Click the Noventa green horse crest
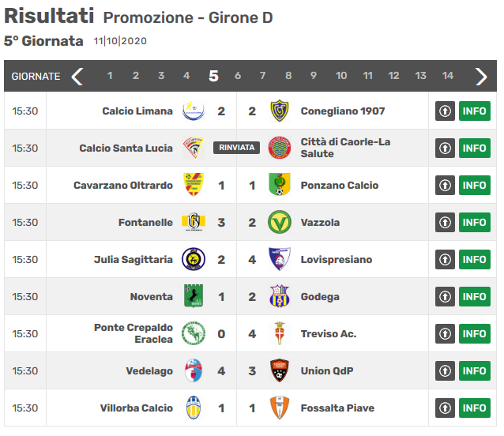504x436 pixels. [194, 296]
